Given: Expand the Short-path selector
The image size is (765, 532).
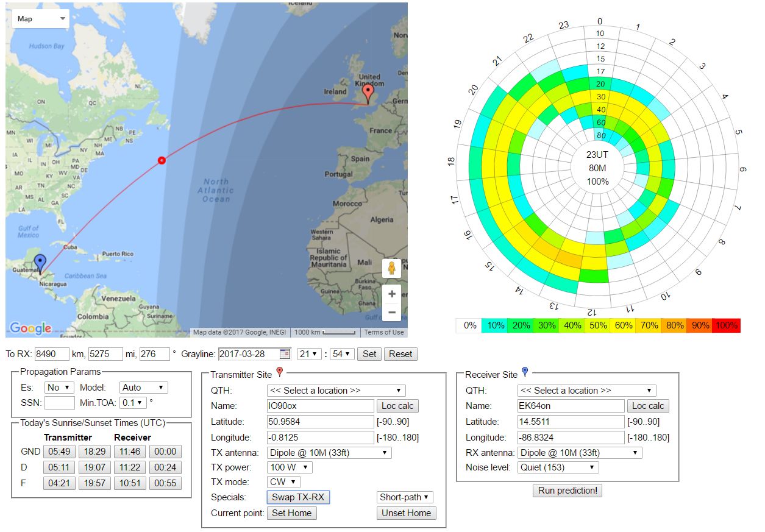Looking at the screenshot, I should point(405,497).
